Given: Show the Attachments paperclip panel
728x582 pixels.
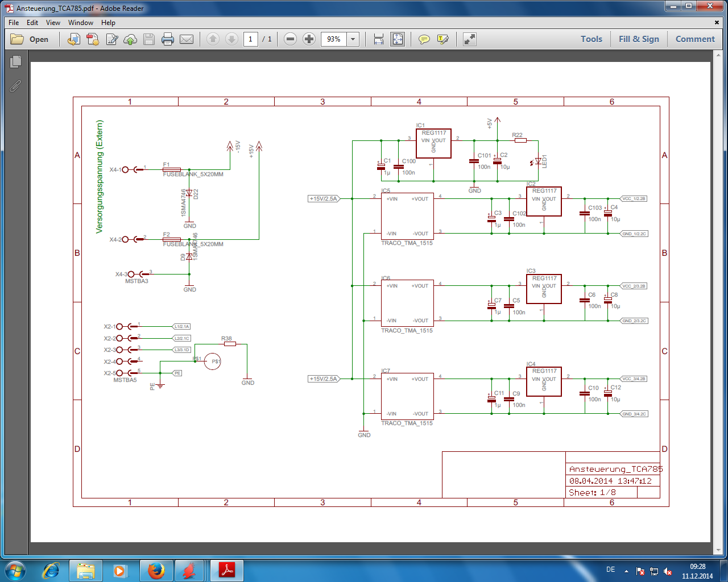Looking at the screenshot, I should [x=15, y=86].
